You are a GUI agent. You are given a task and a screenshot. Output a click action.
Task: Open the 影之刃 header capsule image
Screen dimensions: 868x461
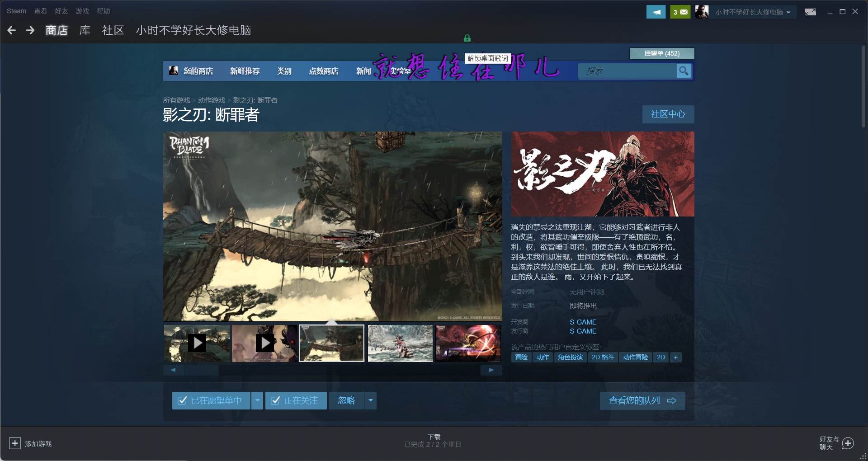click(x=603, y=174)
